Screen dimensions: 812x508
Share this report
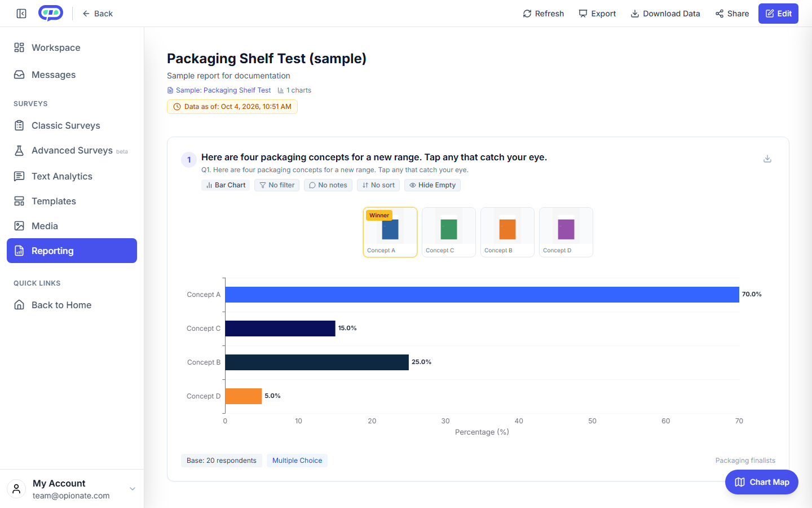732,14
